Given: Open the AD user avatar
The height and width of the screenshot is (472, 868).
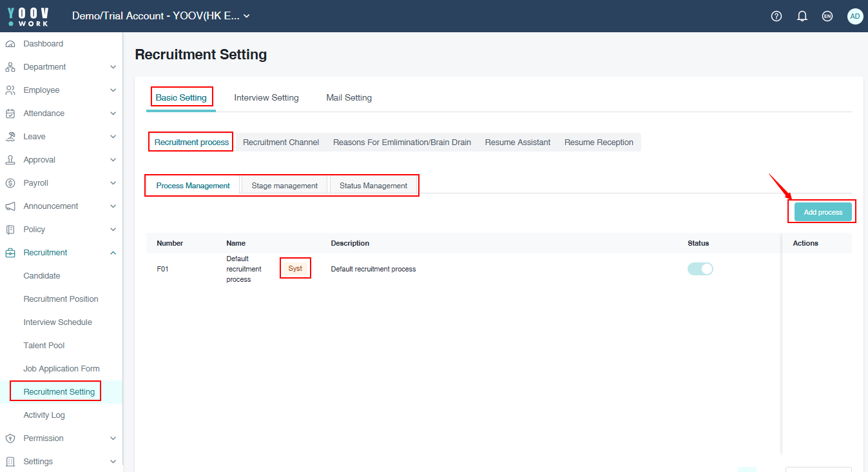Looking at the screenshot, I should point(854,16).
